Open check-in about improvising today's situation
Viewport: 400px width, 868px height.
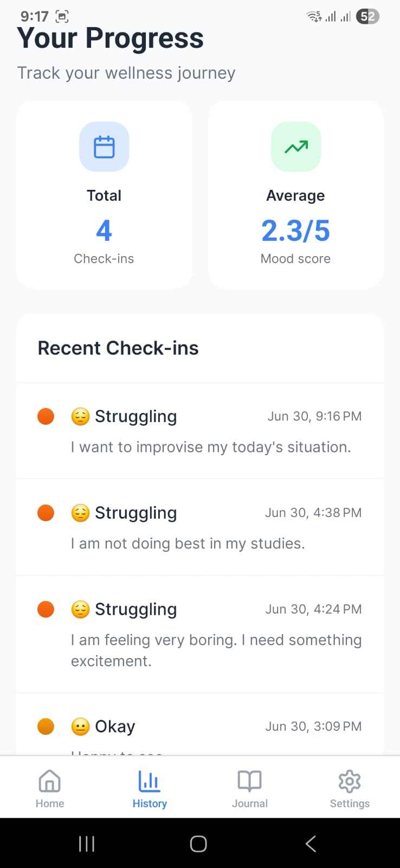point(200,431)
